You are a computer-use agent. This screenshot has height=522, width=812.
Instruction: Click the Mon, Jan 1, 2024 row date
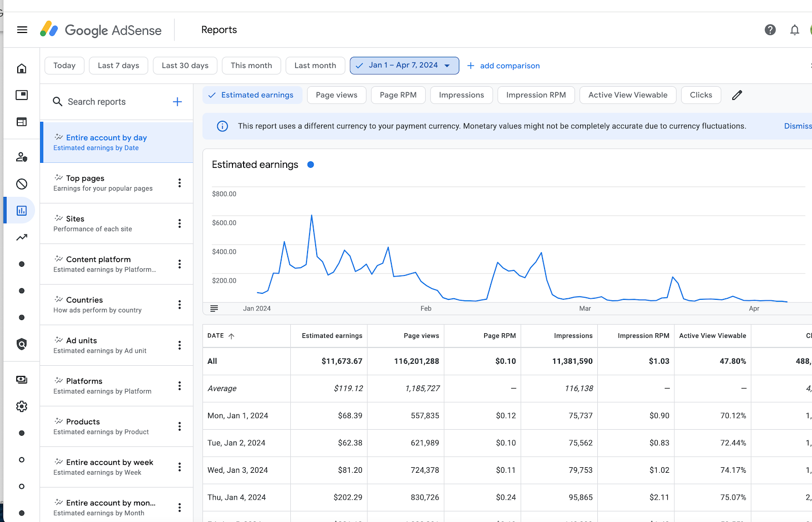coord(238,416)
